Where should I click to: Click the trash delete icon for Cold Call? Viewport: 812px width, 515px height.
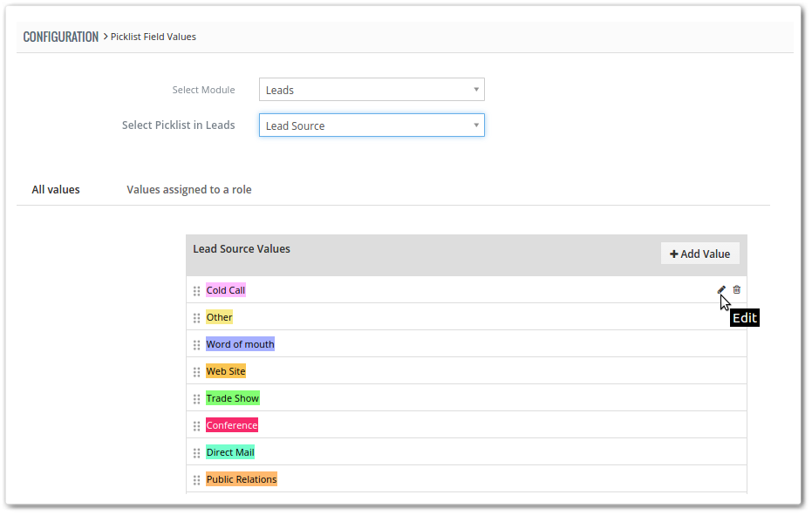(737, 290)
